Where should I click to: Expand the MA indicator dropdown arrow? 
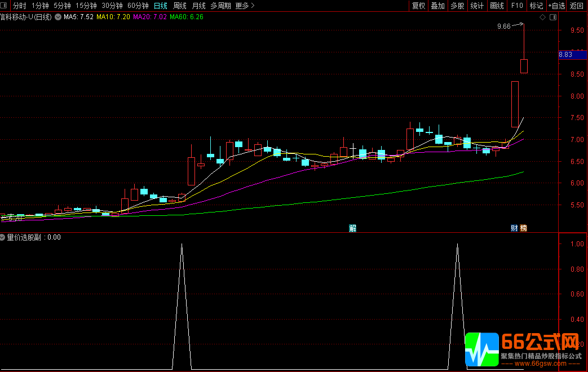pyautogui.click(x=58, y=17)
